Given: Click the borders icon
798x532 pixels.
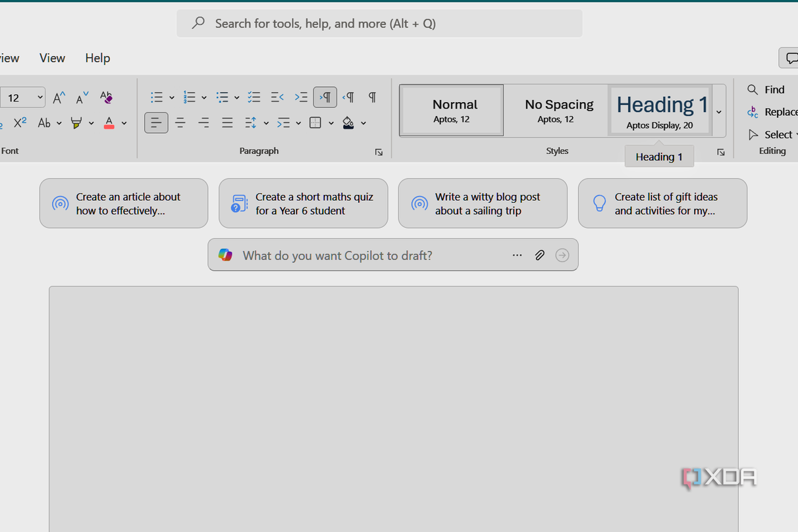Looking at the screenshot, I should click(315, 122).
